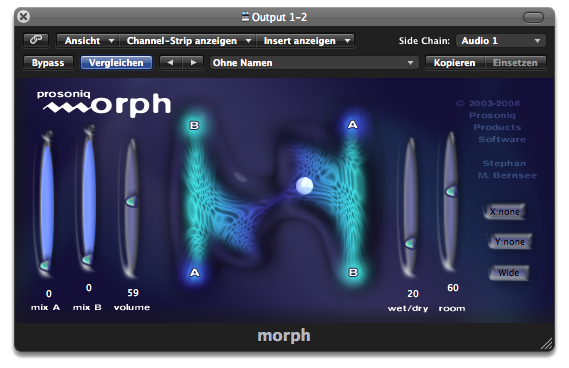Click the wet/dry slider handle
This screenshot has height=368, width=569.
pos(410,243)
